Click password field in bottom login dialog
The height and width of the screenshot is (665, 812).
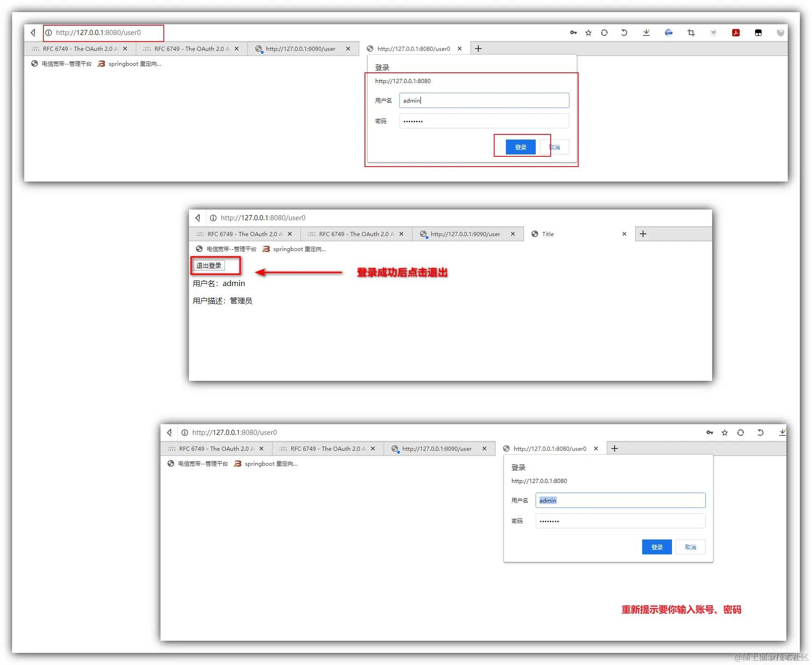tap(620, 521)
